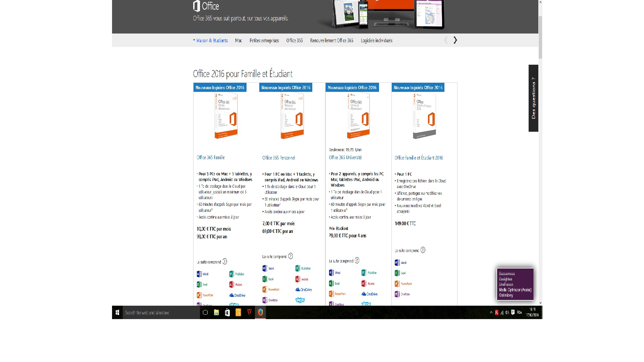Click the Excel icon under Office Famille et Étudiant 2016
The width and height of the screenshot is (644, 362).
point(397,273)
